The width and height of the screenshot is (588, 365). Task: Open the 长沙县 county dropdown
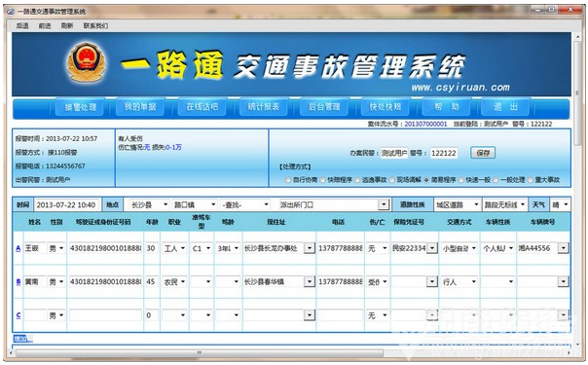(x=149, y=205)
